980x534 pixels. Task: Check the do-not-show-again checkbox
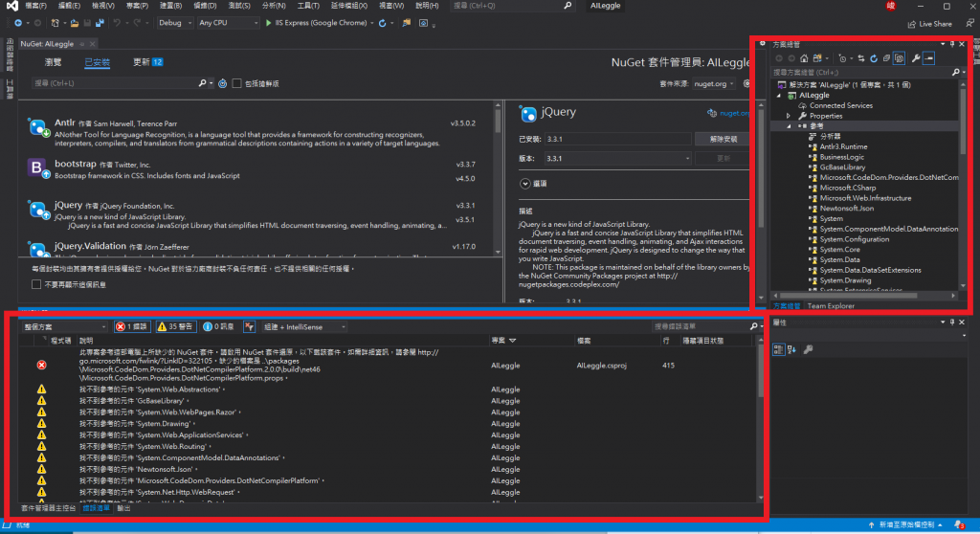click(x=36, y=284)
